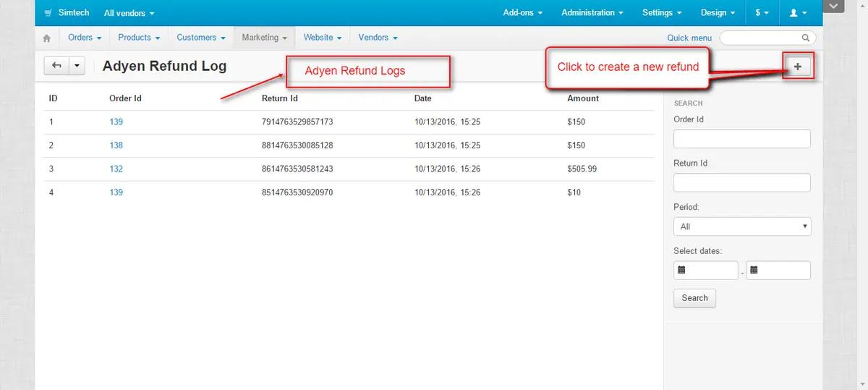Click the start date calendar icon
868x390 pixels.
pyautogui.click(x=681, y=271)
